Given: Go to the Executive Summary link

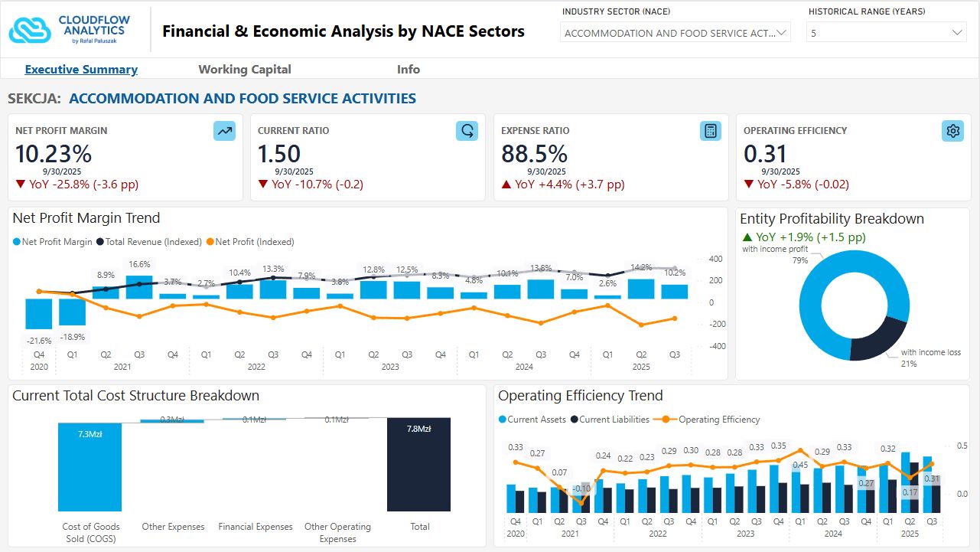Looking at the screenshot, I should 81,70.
